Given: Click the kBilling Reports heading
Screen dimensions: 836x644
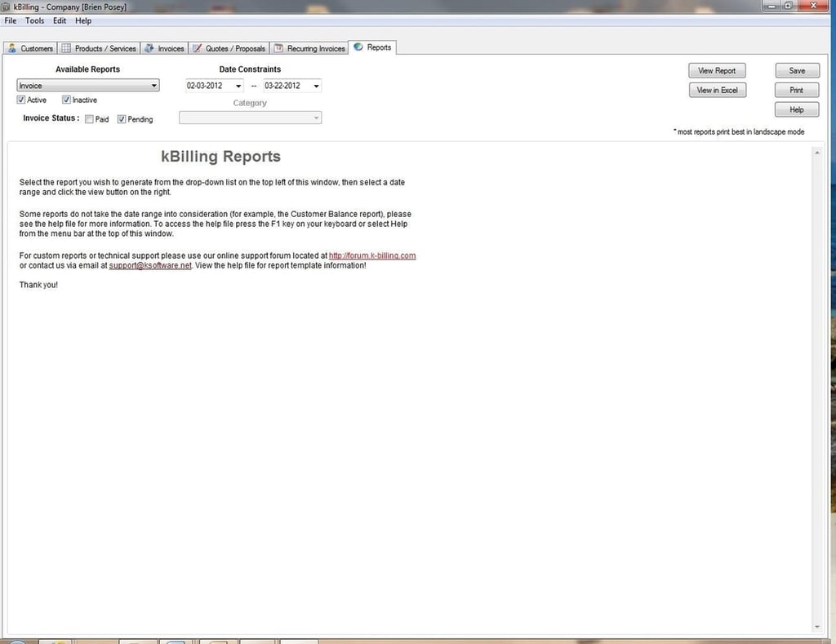Looking at the screenshot, I should pyautogui.click(x=220, y=156).
